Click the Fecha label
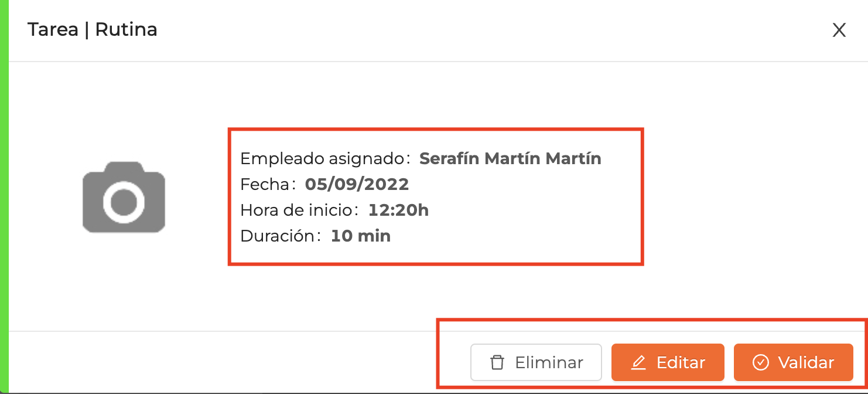Screen dimensions: 868x394 tap(265, 184)
